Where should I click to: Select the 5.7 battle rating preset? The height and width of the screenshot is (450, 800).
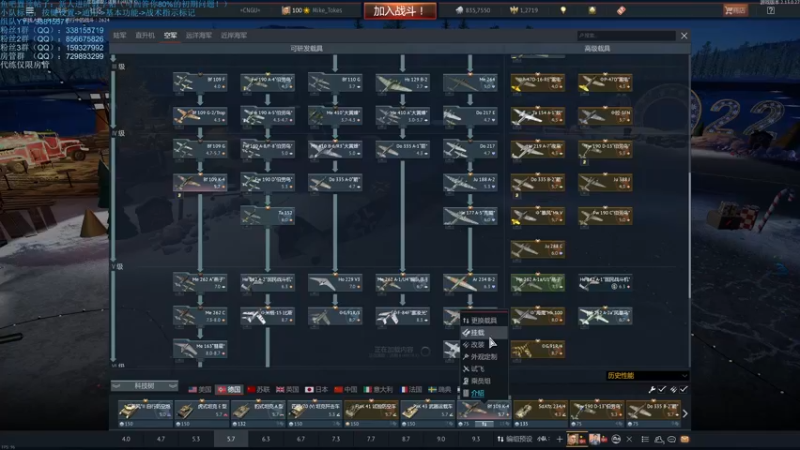click(x=231, y=439)
